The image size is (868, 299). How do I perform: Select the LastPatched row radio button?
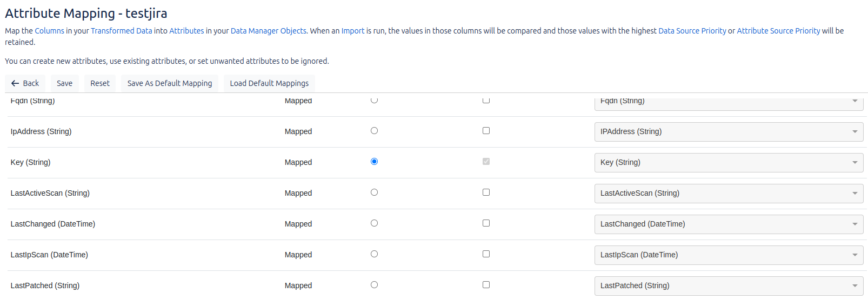pyautogui.click(x=374, y=285)
